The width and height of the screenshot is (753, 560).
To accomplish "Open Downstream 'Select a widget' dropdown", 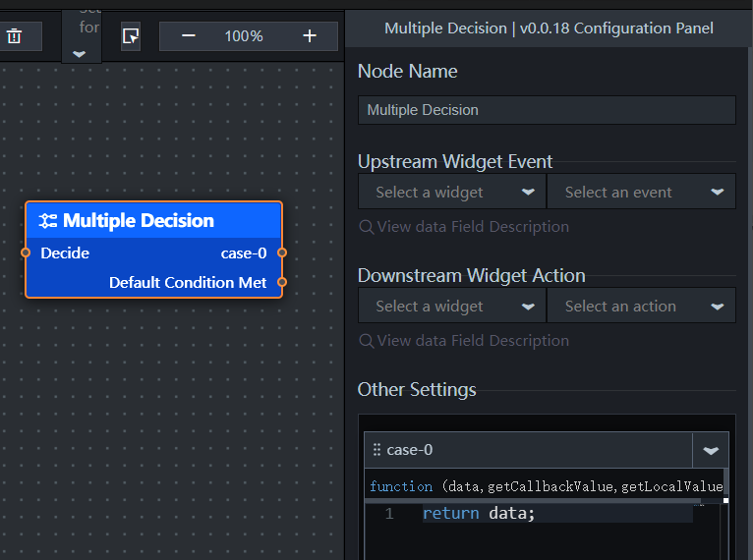I will (x=452, y=306).
